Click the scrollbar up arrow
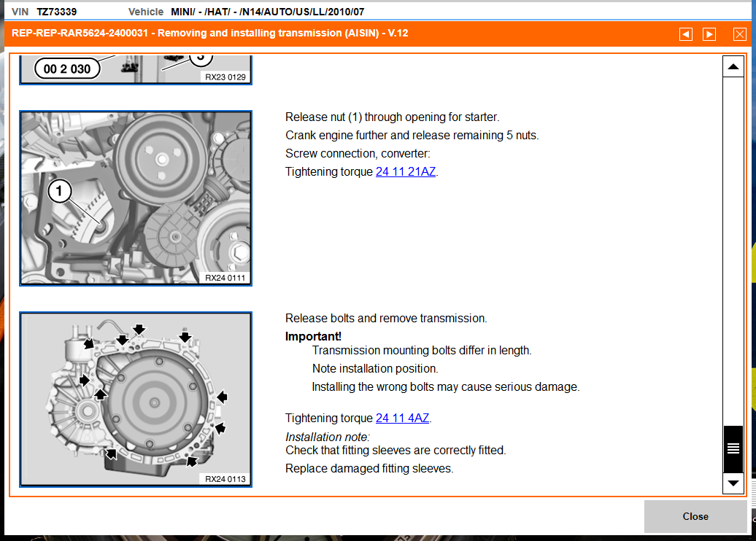This screenshot has width=756, height=541. pyautogui.click(x=733, y=66)
